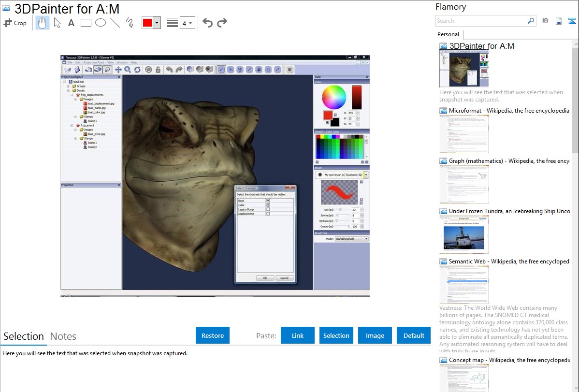Expand the line thickness dropdown showing 4
The height and width of the screenshot is (392, 579).
[x=188, y=23]
